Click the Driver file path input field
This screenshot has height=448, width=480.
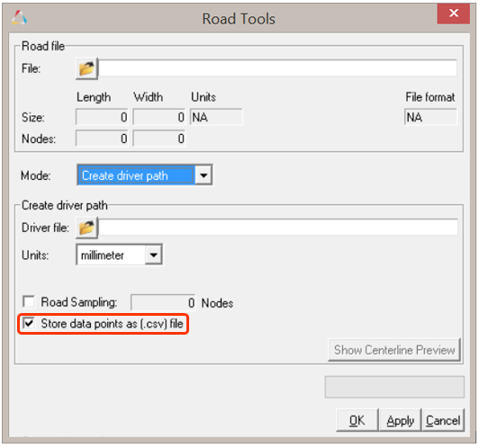click(278, 228)
